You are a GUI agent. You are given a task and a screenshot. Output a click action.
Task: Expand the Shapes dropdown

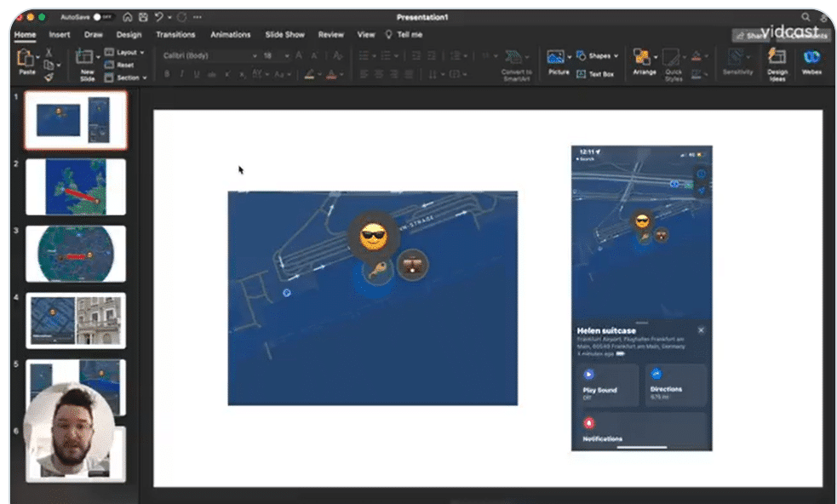615,54
